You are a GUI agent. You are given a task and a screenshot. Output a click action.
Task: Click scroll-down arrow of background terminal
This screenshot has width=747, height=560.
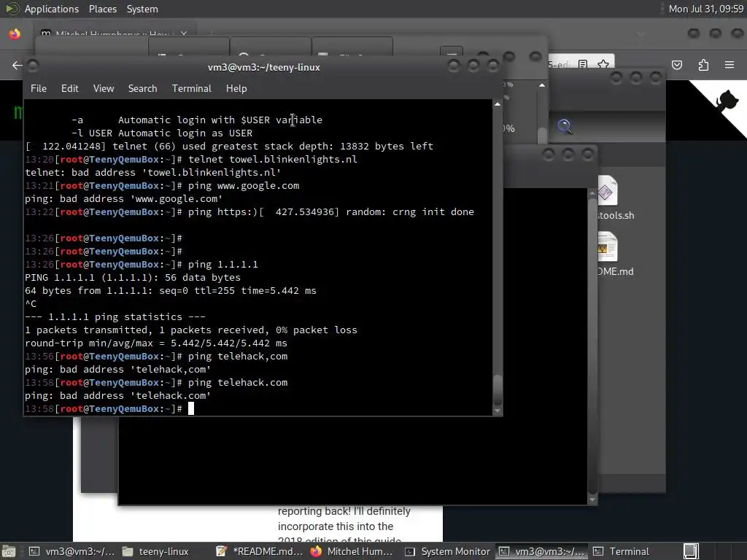(592, 499)
